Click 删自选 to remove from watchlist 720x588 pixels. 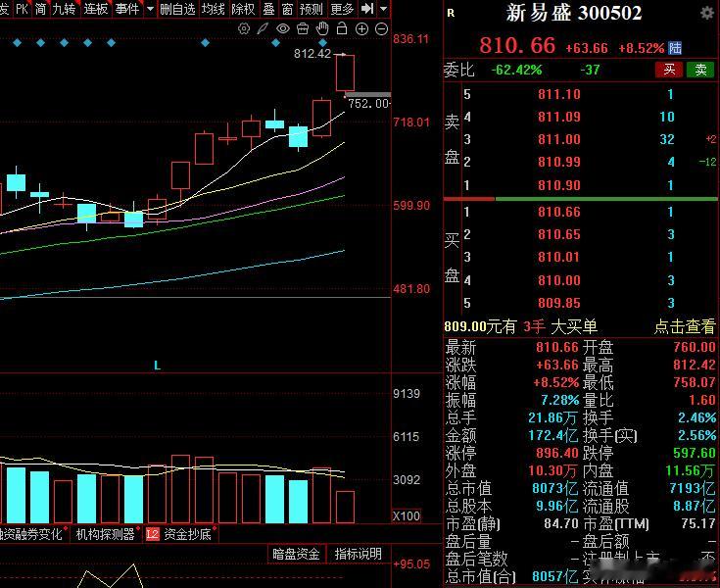(177, 8)
